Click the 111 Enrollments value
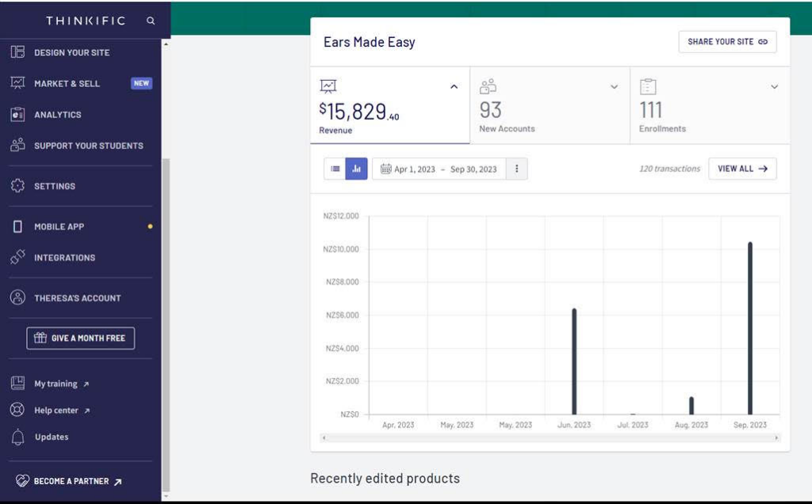 pyautogui.click(x=650, y=109)
